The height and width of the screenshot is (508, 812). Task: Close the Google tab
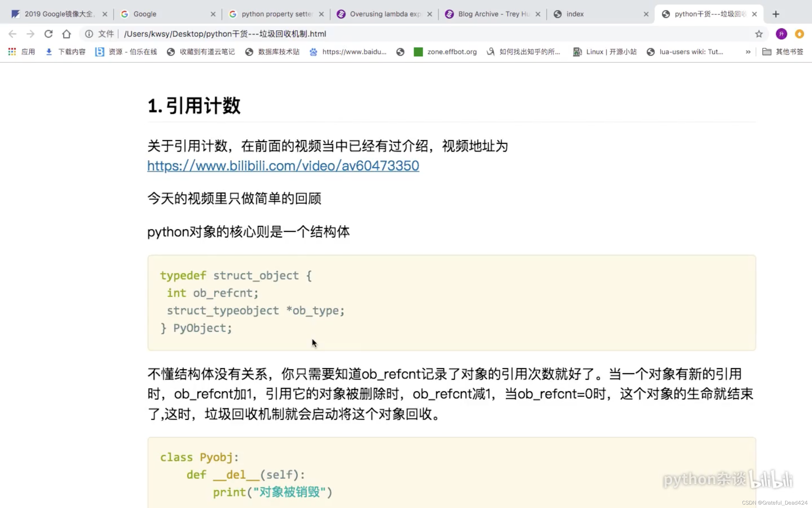pos(213,14)
